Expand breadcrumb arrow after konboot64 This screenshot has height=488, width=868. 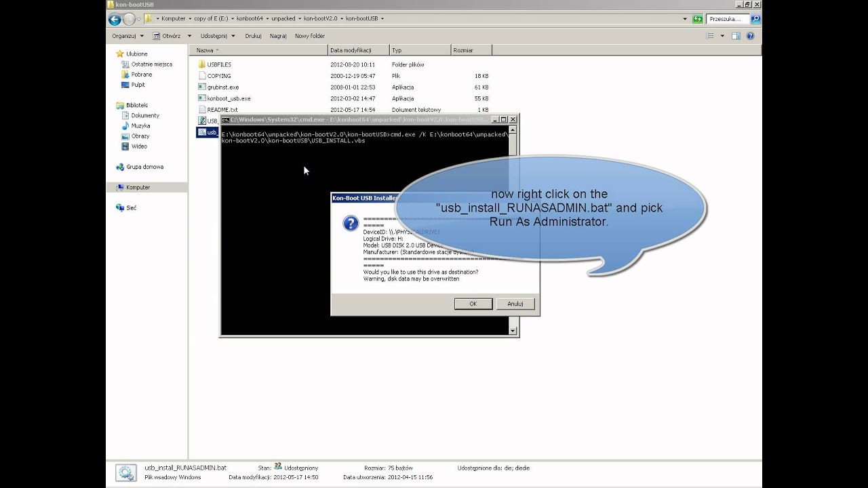click(x=267, y=19)
